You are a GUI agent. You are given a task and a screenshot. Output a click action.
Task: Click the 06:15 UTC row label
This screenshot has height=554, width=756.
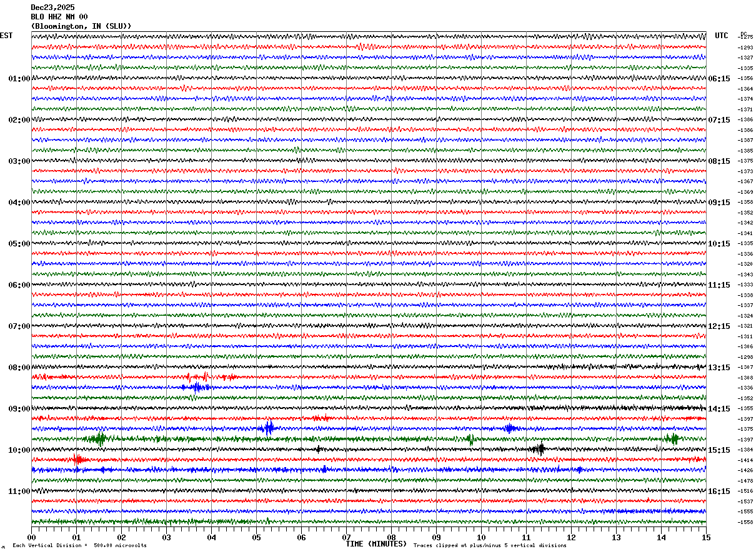tap(719, 79)
